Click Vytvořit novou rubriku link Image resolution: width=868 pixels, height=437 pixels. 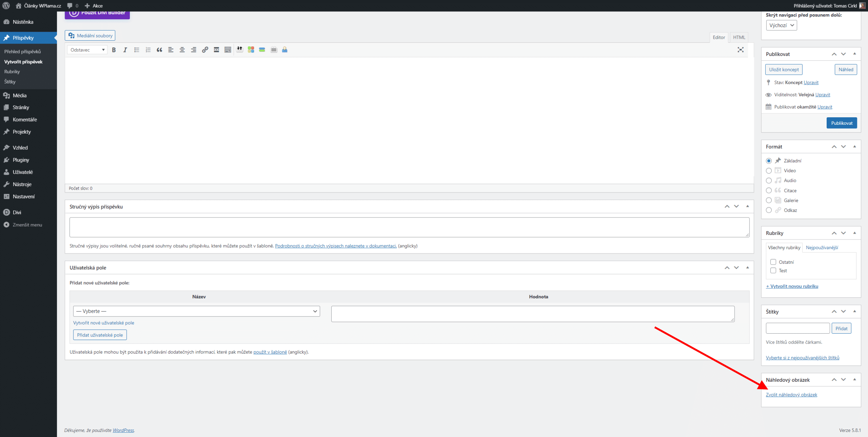point(792,286)
